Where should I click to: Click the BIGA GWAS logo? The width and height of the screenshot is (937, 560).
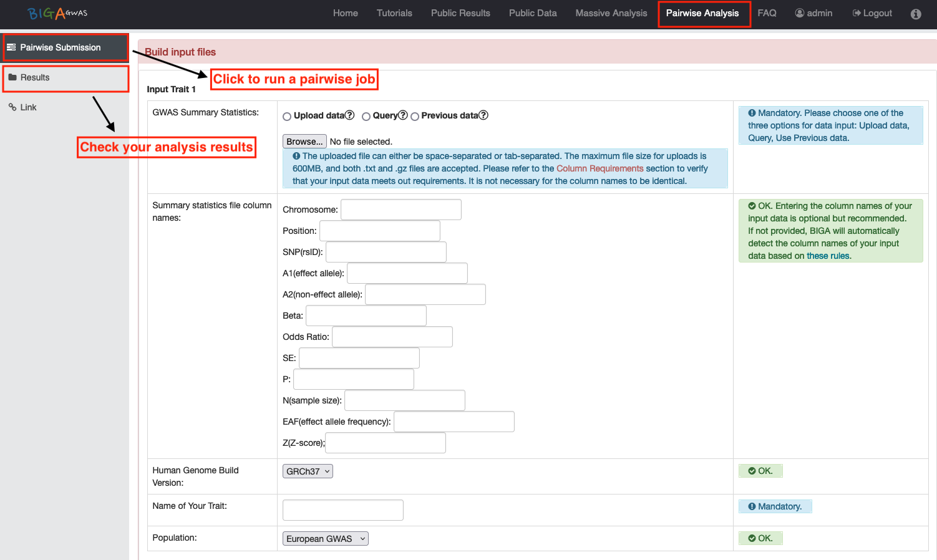click(57, 13)
